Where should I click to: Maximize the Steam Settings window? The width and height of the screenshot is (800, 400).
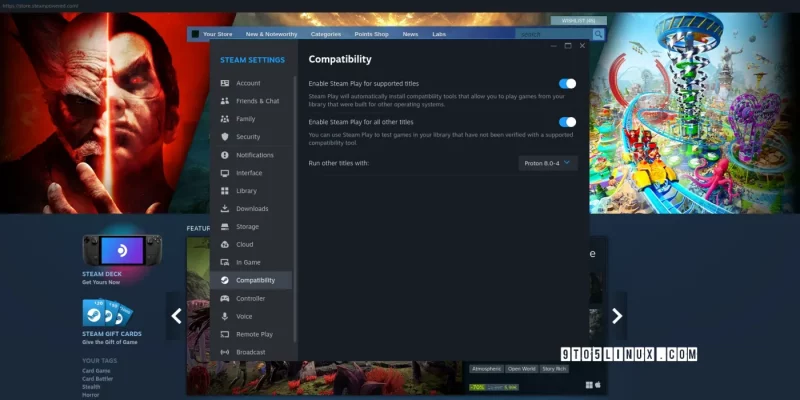coord(568,46)
